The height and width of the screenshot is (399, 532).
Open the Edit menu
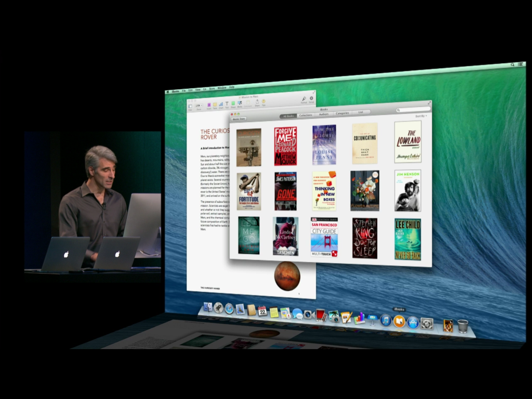190,90
